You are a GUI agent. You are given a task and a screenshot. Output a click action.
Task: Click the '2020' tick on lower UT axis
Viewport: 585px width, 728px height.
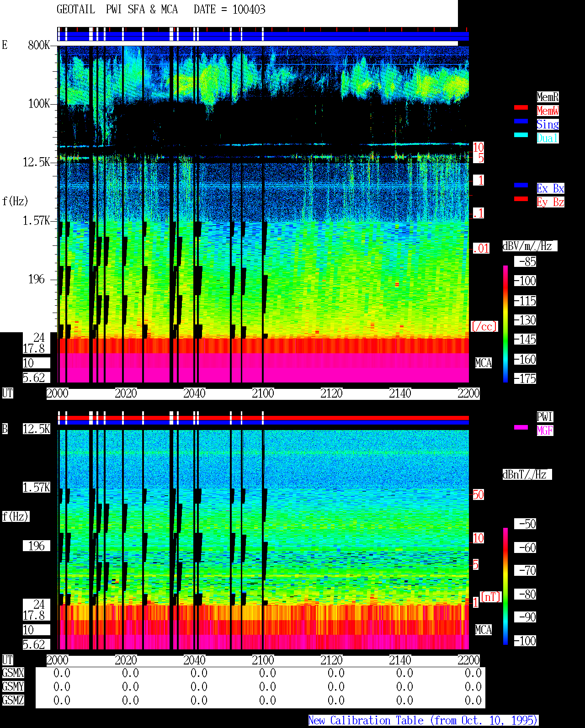click(126, 660)
